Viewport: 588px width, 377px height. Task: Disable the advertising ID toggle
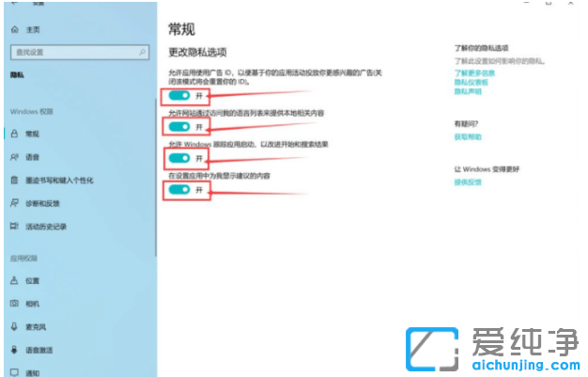[x=178, y=96]
